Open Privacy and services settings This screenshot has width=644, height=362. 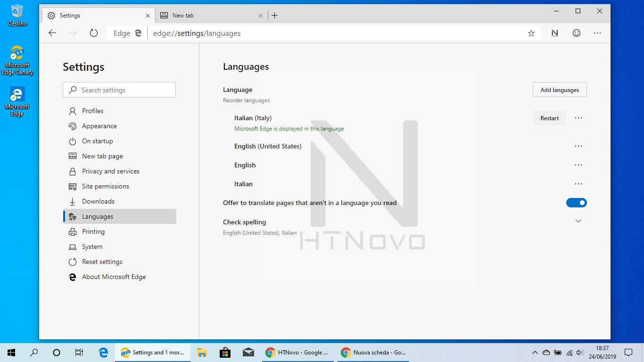[x=111, y=171]
